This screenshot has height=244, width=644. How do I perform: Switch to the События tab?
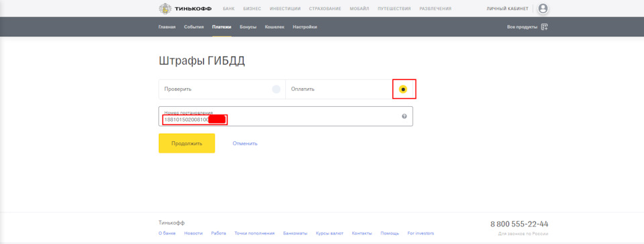click(x=194, y=27)
